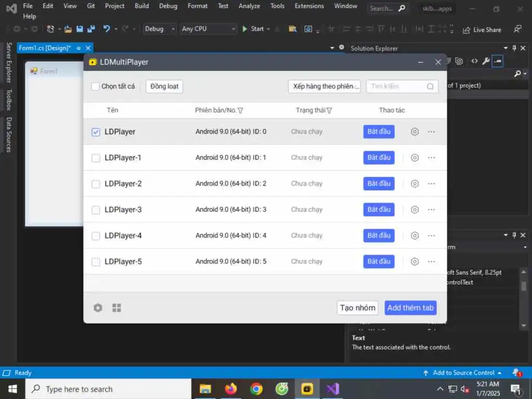This screenshot has height=399, width=532.
Task: Click Windows taskbar search box
Action: [x=109, y=389]
